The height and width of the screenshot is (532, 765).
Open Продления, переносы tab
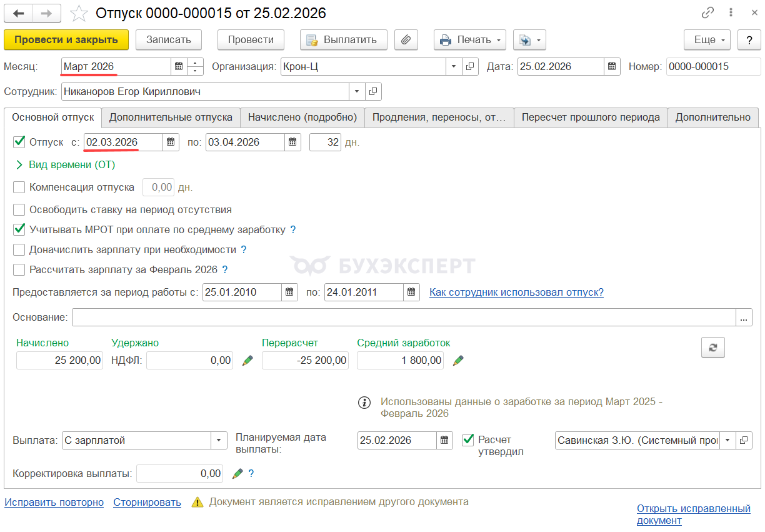(x=439, y=117)
